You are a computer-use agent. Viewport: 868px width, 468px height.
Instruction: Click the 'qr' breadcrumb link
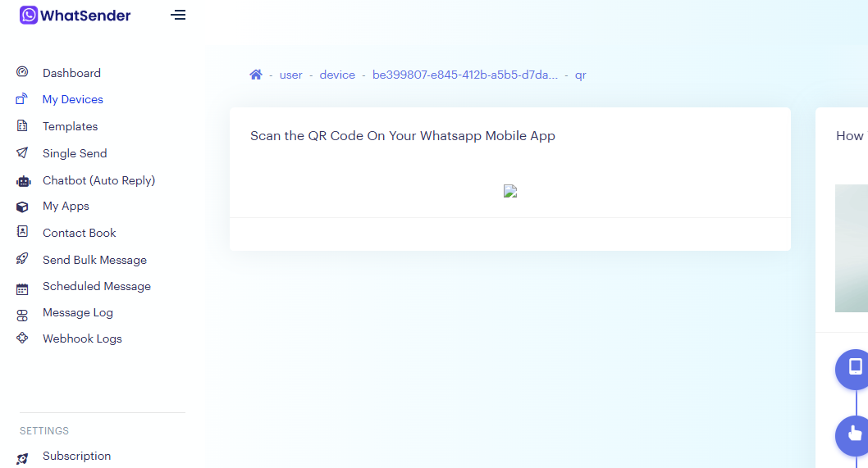tap(580, 75)
